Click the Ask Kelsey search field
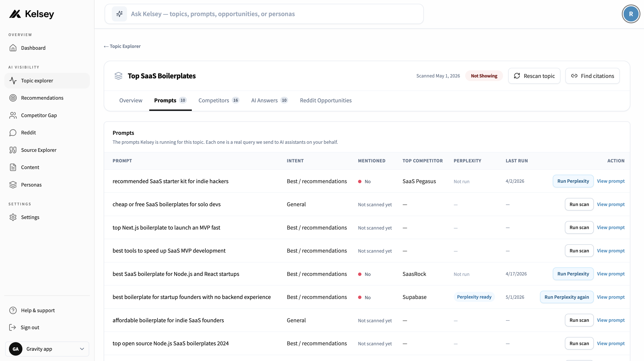Image resolution: width=644 pixels, height=361 pixels. click(264, 14)
